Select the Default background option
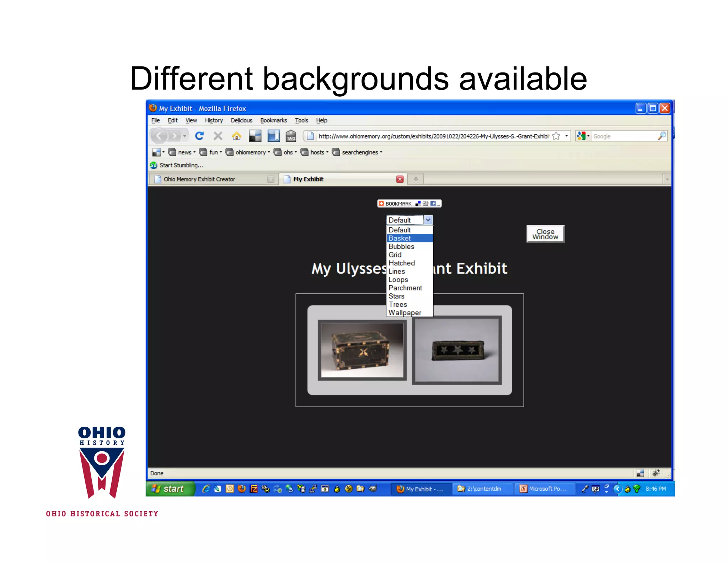 coord(409,230)
